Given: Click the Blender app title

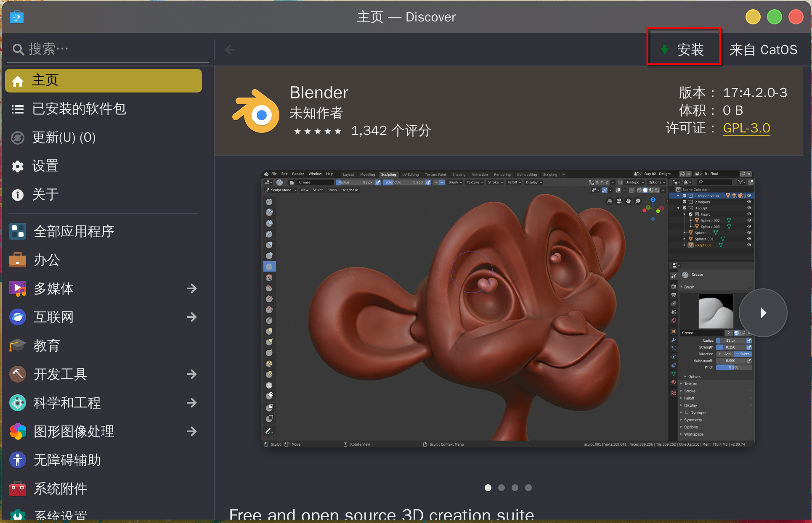Looking at the screenshot, I should pos(319,93).
